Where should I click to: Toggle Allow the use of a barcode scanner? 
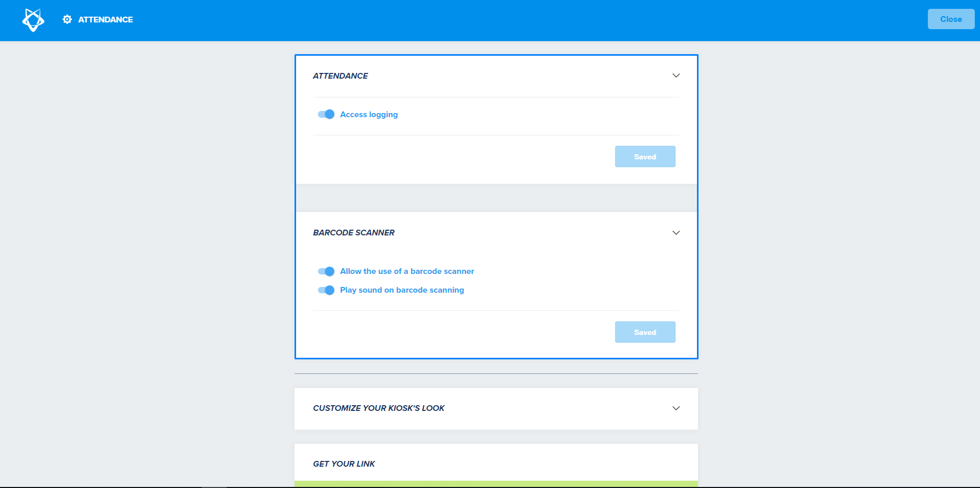tap(326, 271)
